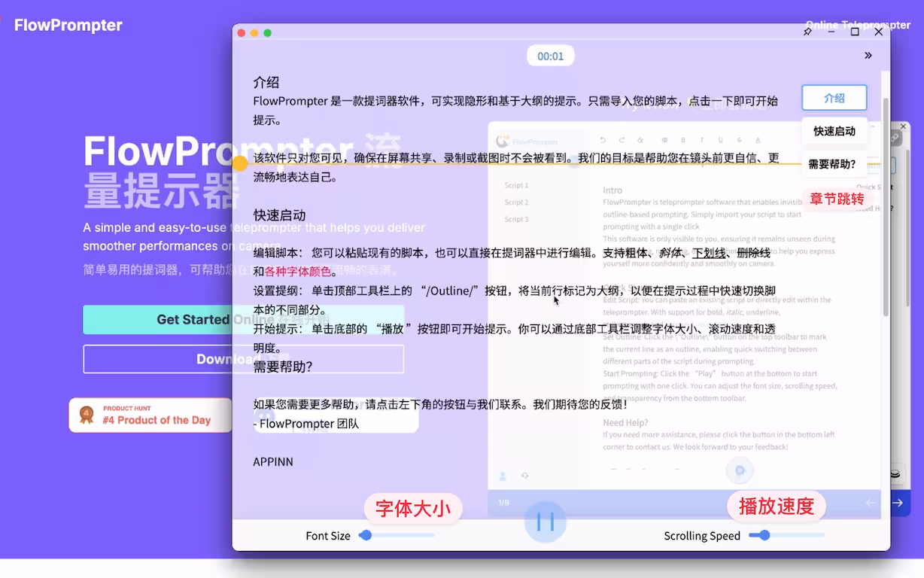Click the underlined '下划线' script text
This screenshot has height=578, width=924.
click(x=710, y=253)
